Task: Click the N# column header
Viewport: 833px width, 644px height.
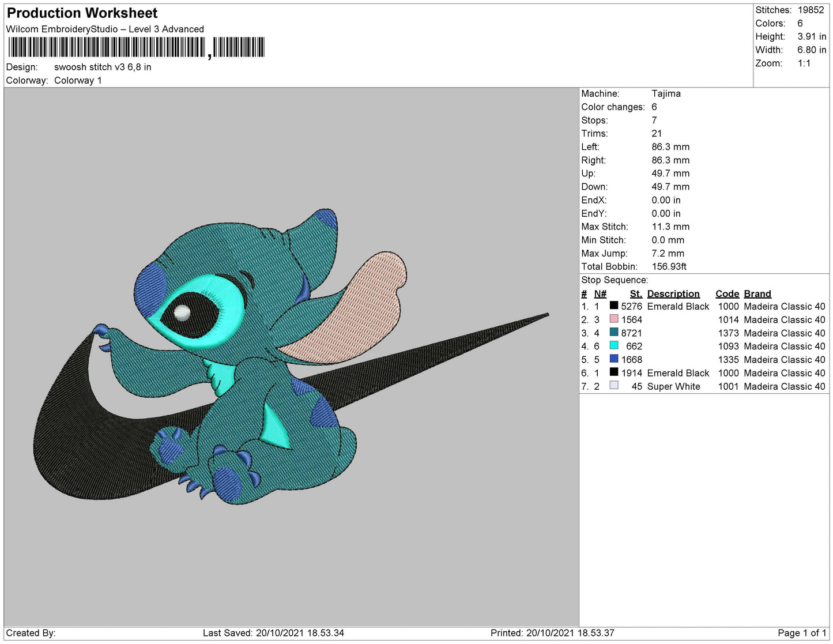Action: (x=600, y=293)
